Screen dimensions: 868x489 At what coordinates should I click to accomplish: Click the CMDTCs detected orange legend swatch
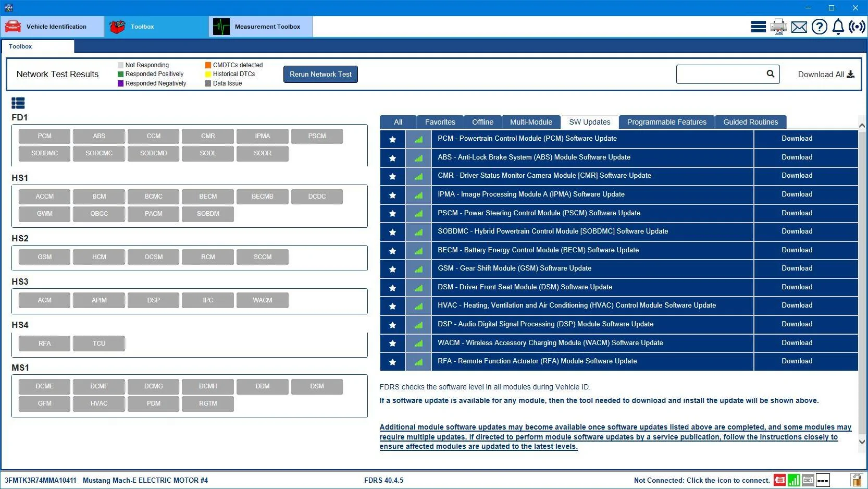[x=208, y=65]
